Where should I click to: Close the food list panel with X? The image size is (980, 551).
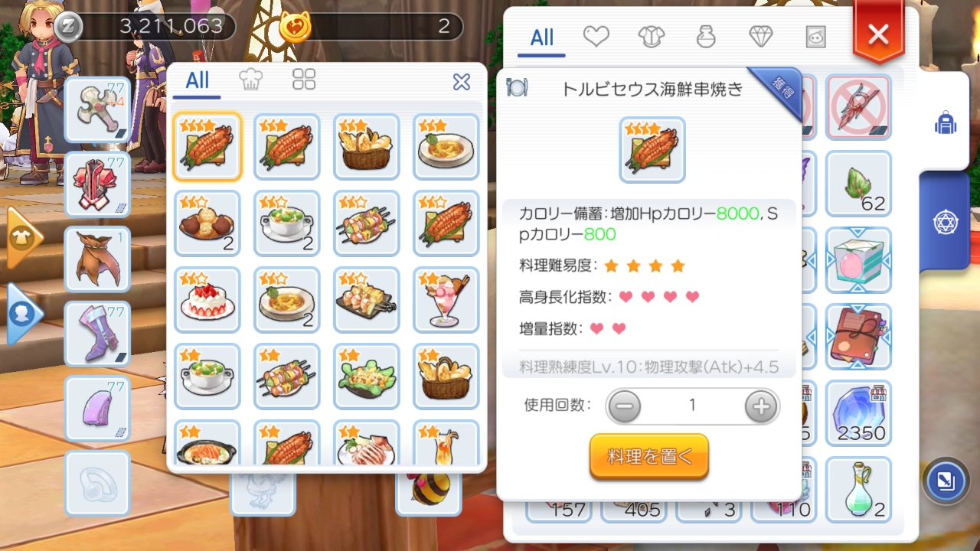[x=462, y=82]
